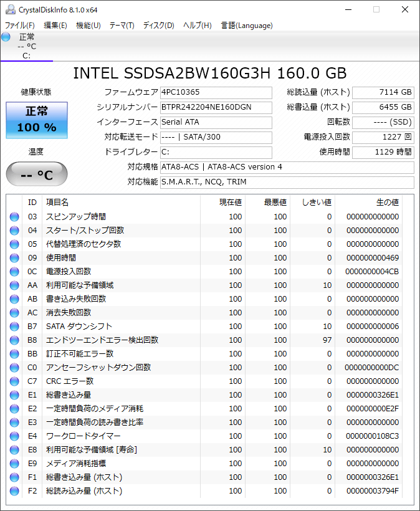Click raw value 000000000006
This screenshot has height=511, width=420.
(373, 326)
